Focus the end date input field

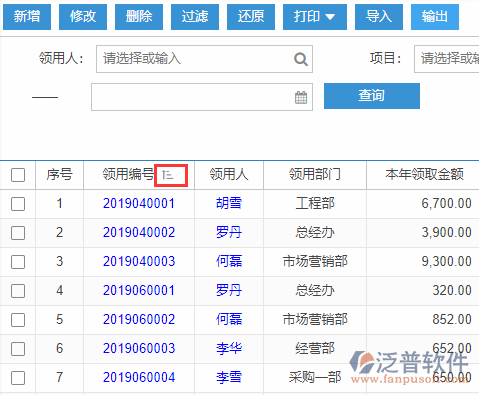pyautogui.click(x=202, y=97)
